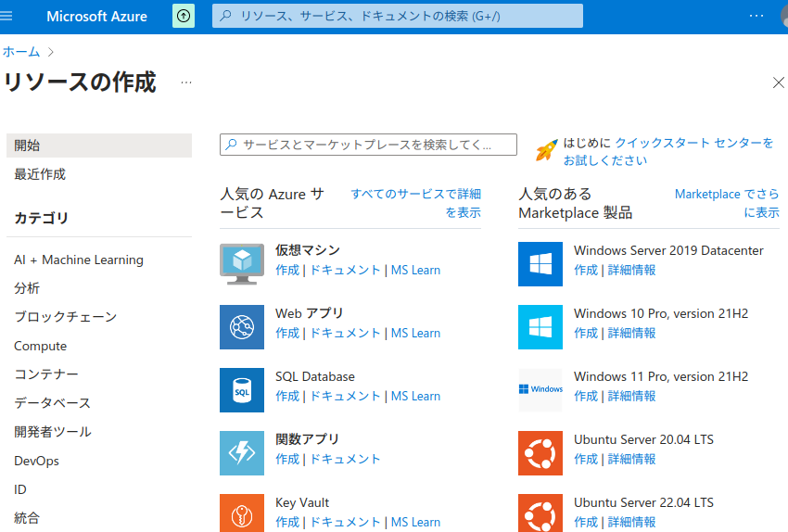
Task: Click the quickstart rocket icon
Action: point(546,150)
